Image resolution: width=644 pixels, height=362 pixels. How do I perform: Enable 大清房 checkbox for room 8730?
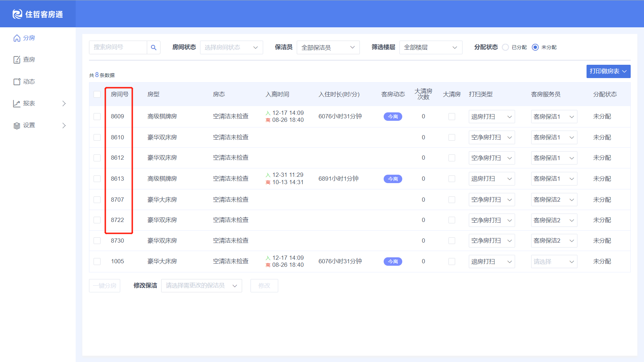point(452,241)
